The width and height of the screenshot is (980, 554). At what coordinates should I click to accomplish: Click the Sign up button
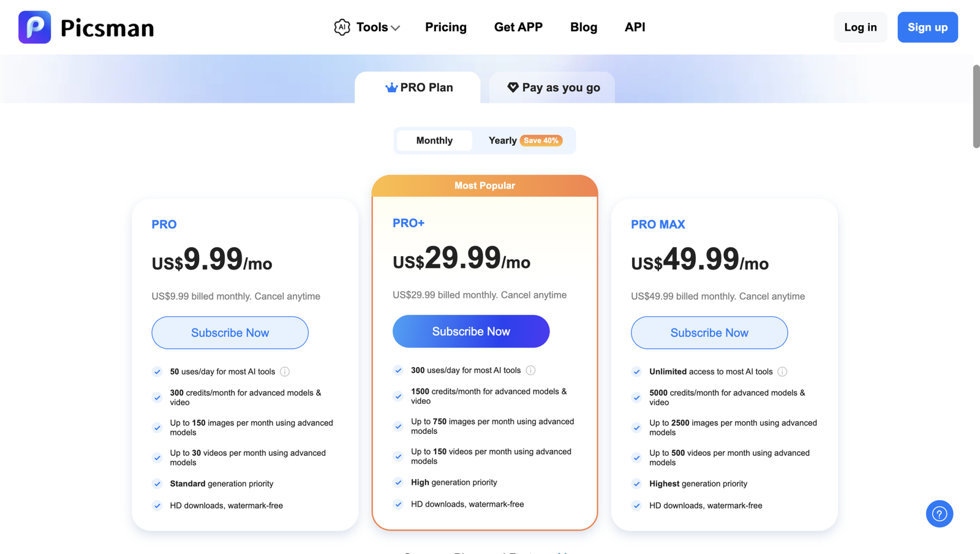927,27
